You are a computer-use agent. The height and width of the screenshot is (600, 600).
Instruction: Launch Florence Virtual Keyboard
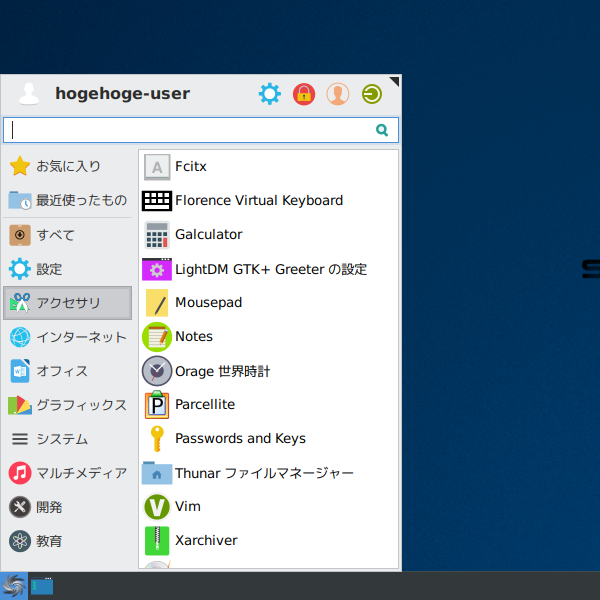click(x=268, y=201)
